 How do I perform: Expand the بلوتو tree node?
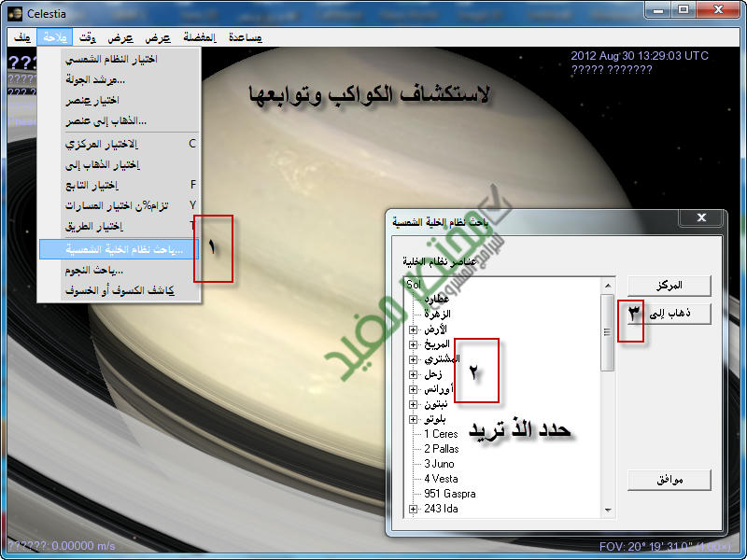point(413,419)
